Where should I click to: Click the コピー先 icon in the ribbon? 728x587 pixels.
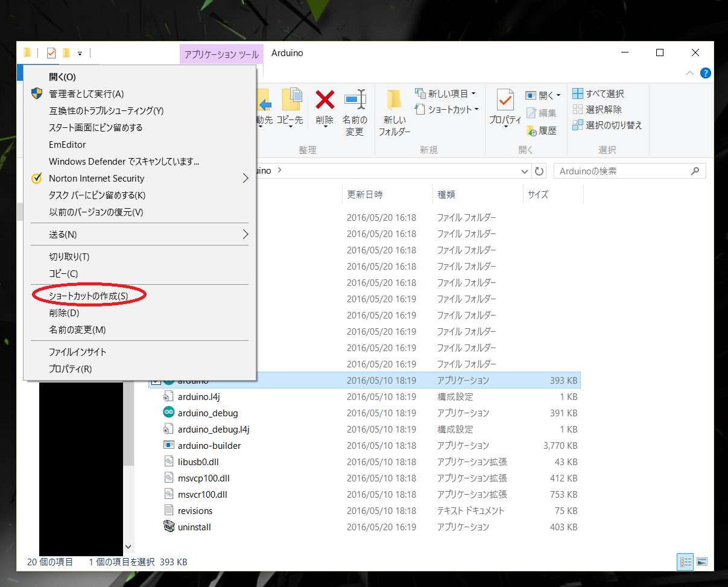pyautogui.click(x=291, y=100)
